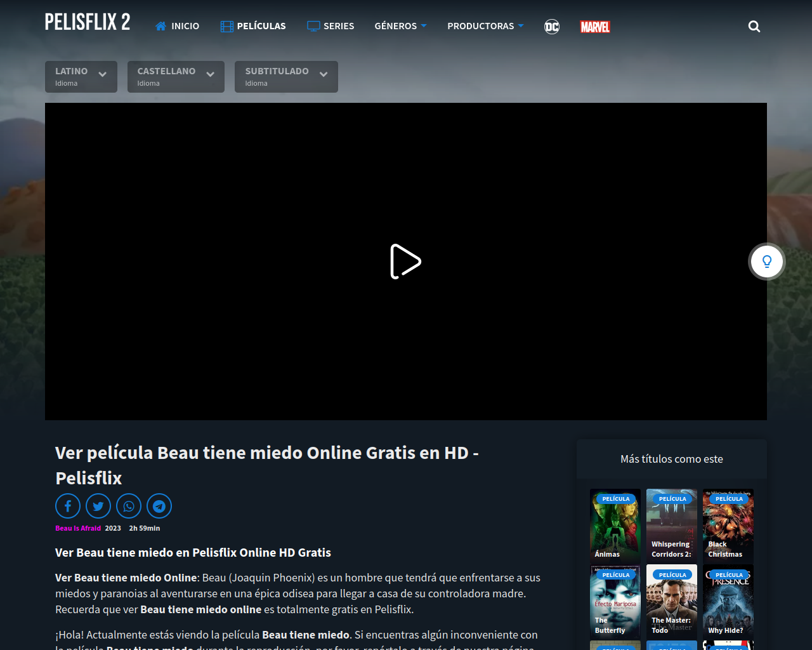
Task: Share on Twitter
Action: tap(98, 506)
